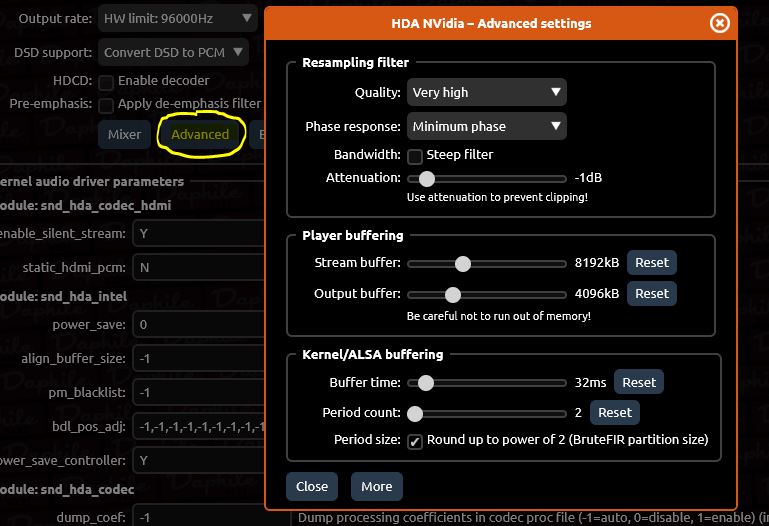Click the Attenuation slider handle
Screen dimensions: 769x526
[427, 179]
